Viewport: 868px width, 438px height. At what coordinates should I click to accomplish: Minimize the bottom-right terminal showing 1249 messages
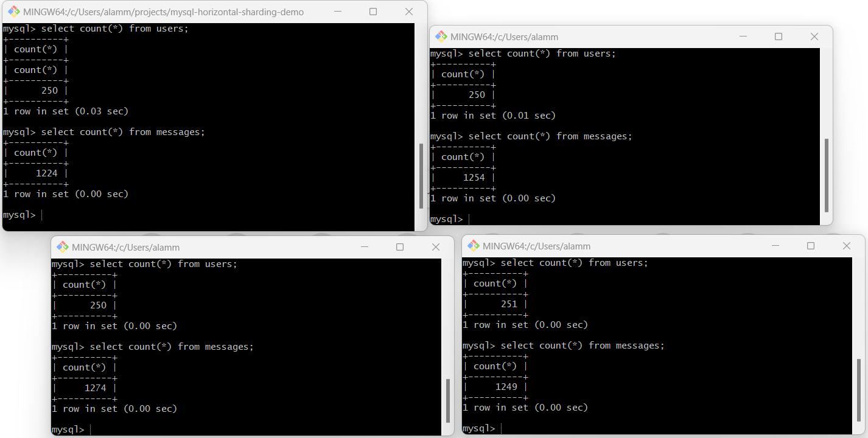click(774, 246)
